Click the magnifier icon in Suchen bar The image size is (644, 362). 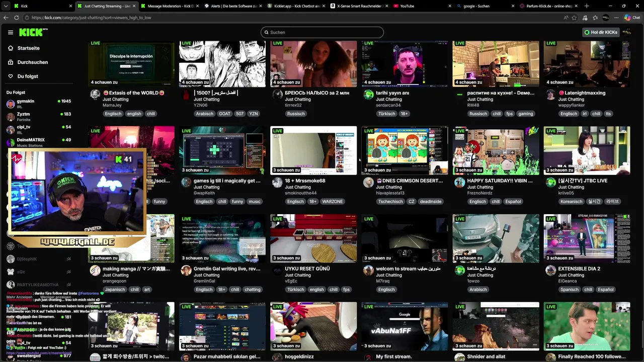point(266,32)
